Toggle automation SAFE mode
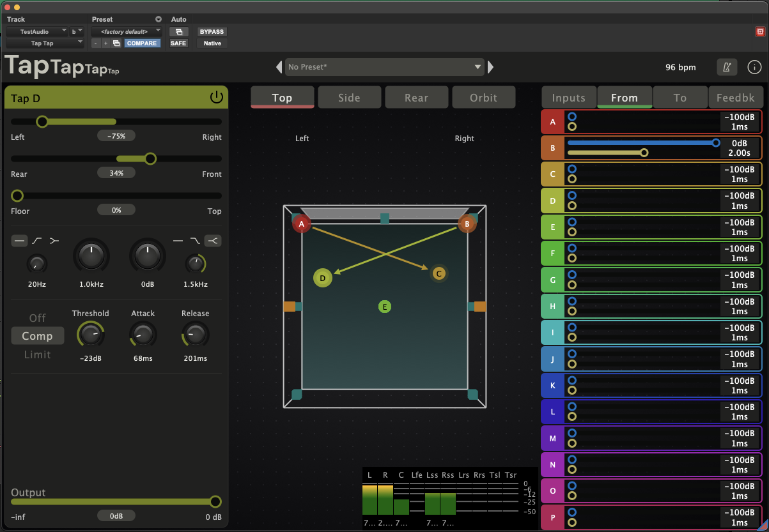This screenshot has height=532, width=769. pos(178,43)
